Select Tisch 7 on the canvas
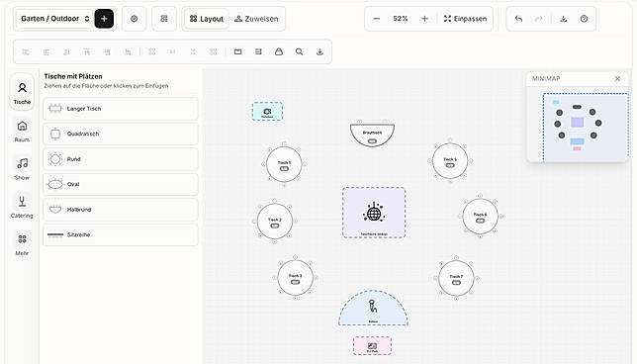637x364 pixels. [456, 278]
